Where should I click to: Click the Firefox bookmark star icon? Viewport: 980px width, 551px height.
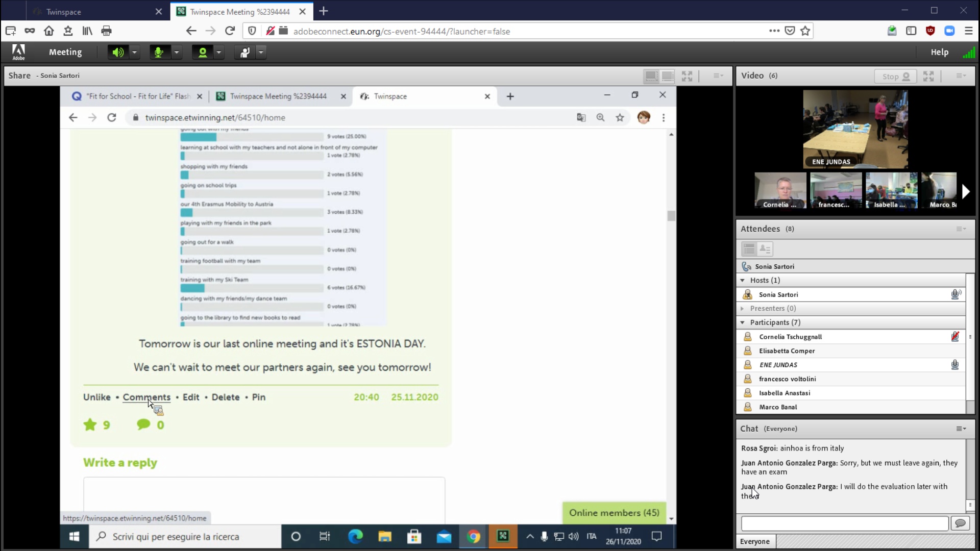coord(805,31)
